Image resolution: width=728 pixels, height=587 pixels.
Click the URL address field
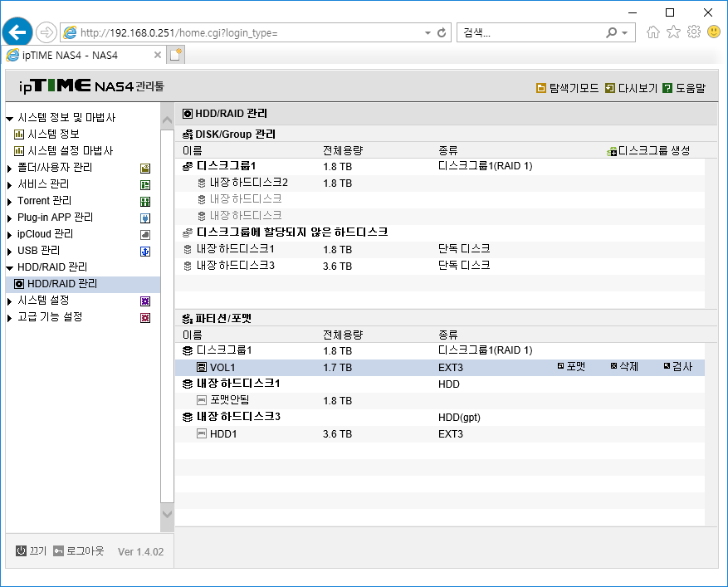251,33
